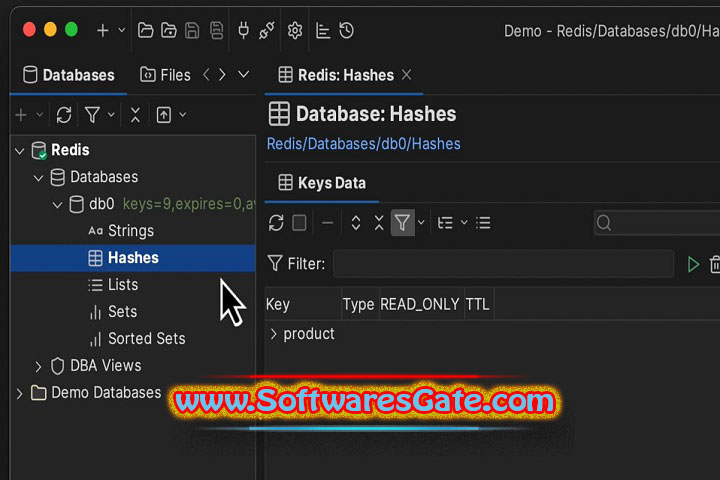
Task: Open dropdown next to Databases panel plus icon
Action: point(40,114)
